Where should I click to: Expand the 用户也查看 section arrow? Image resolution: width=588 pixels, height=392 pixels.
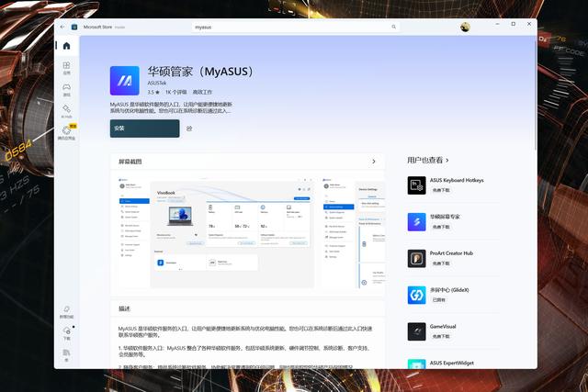point(447,161)
